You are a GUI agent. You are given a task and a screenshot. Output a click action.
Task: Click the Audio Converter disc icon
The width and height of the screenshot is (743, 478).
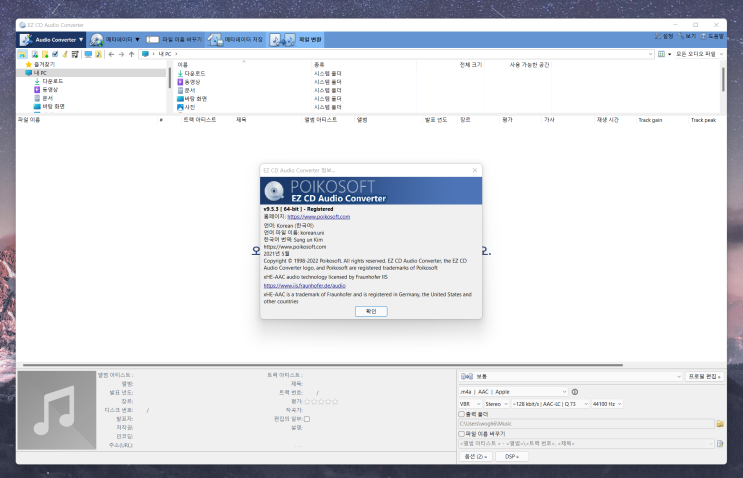pos(26,40)
